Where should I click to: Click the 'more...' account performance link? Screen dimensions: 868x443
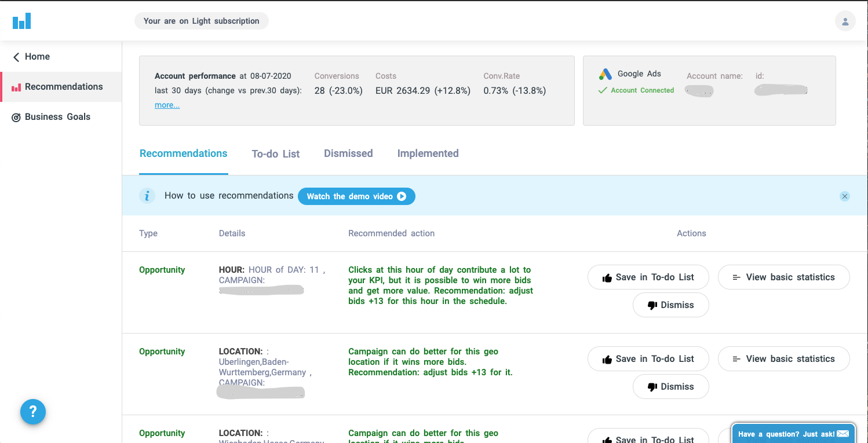click(x=167, y=105)
